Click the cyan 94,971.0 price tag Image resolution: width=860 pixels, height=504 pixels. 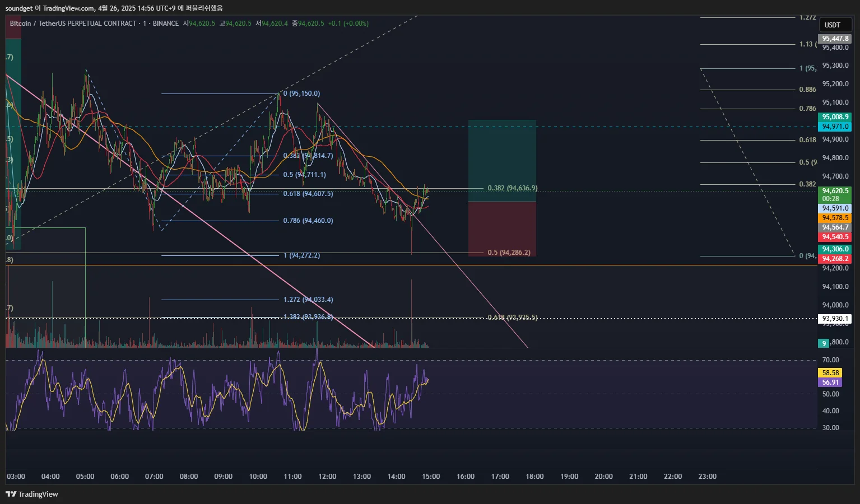835,127
